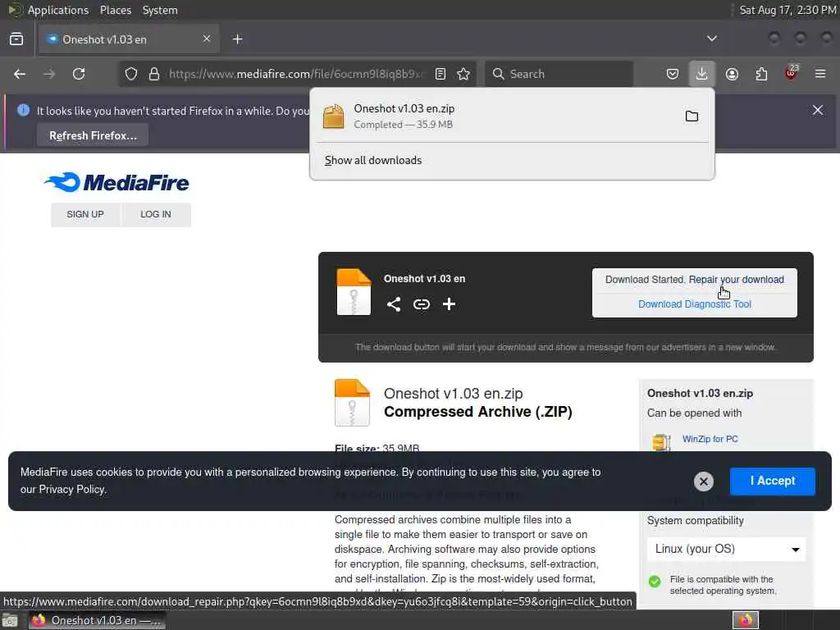Viewport: 840px width, 630px height.
Task: Open the Places menu
Action: (116, 10)
